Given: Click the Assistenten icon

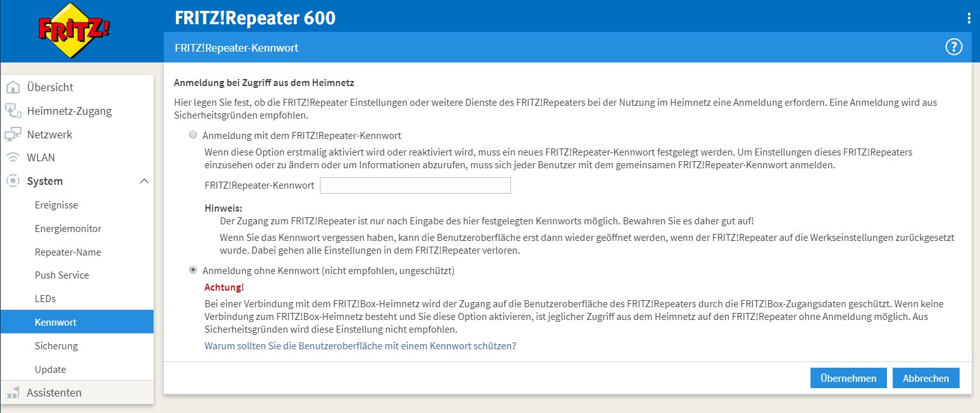Looking at the screenshot, I should 13,393.
